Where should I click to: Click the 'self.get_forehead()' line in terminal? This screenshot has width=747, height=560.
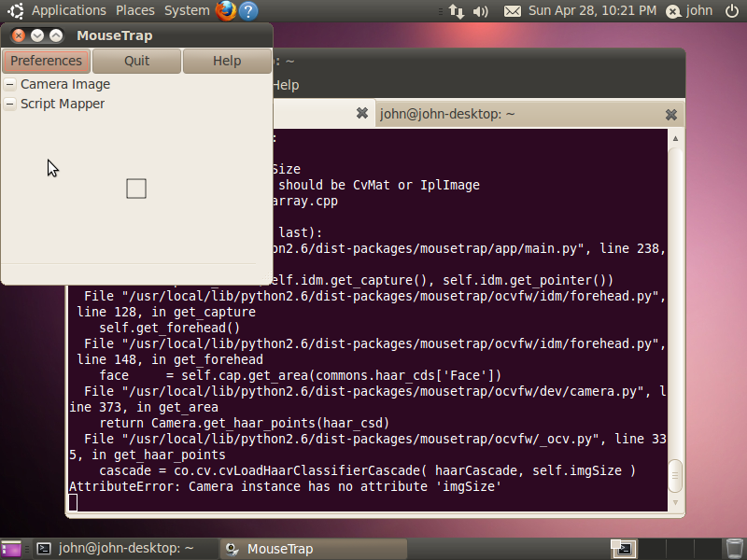pos(170,329)
